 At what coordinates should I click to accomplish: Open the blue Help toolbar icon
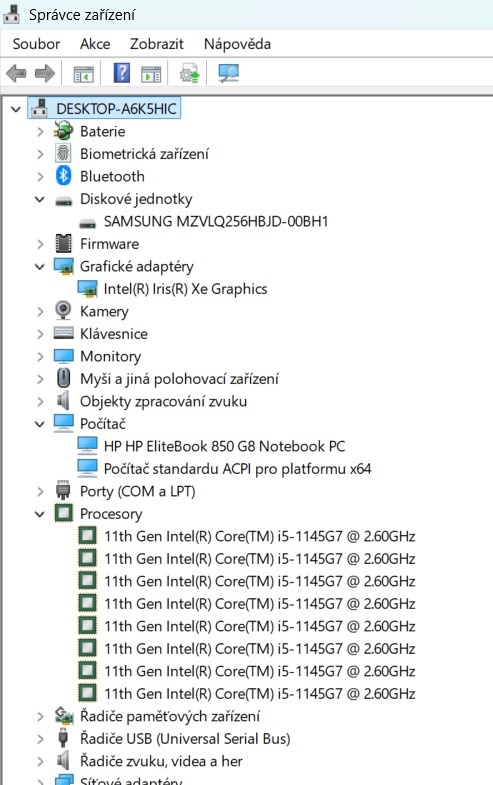pyautogui.click(x=122, y=73)
